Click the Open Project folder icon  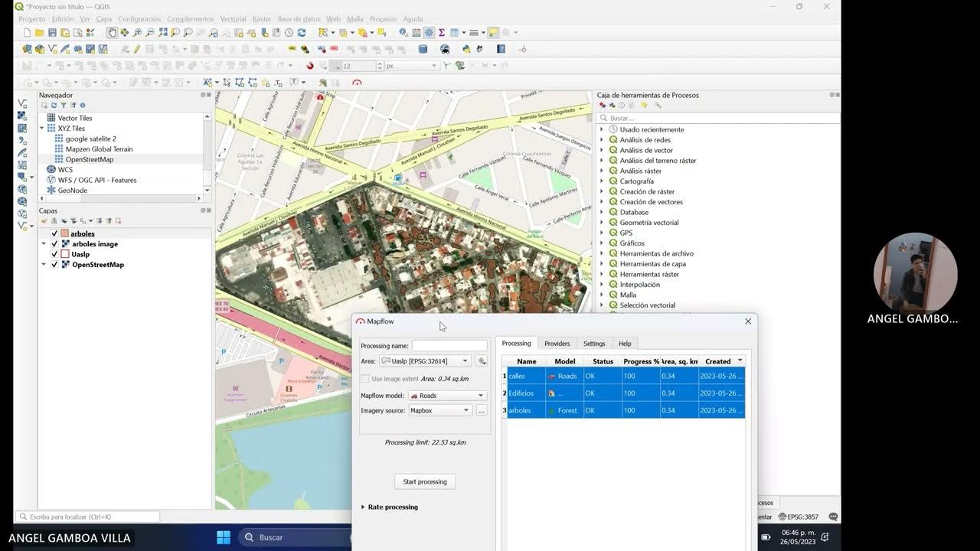pos(39,33)
